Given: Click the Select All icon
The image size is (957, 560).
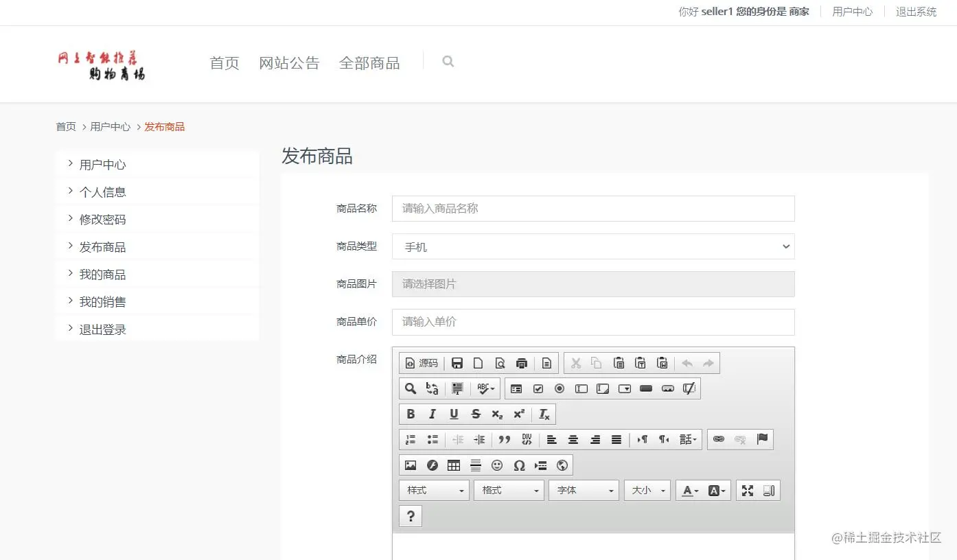Looking at the screenshot, I should 457,388.
